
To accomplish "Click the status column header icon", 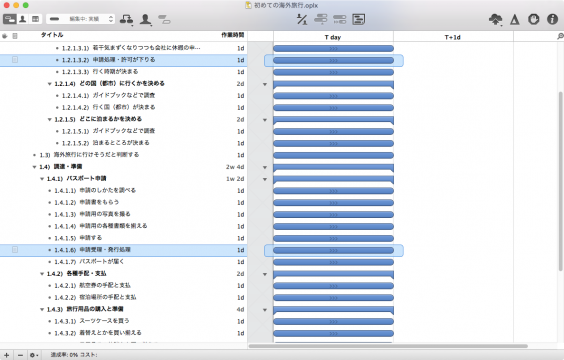I will [x=5, y=36].
